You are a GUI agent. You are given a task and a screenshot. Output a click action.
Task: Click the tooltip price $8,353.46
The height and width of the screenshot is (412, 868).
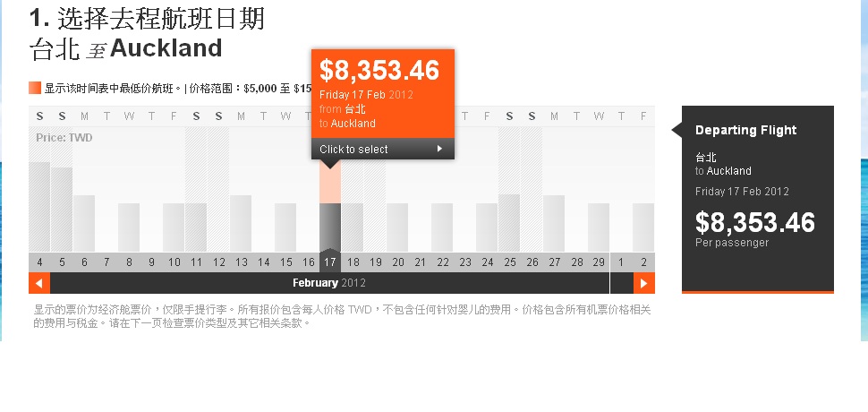pyautogui.click(x=379, y=71)
